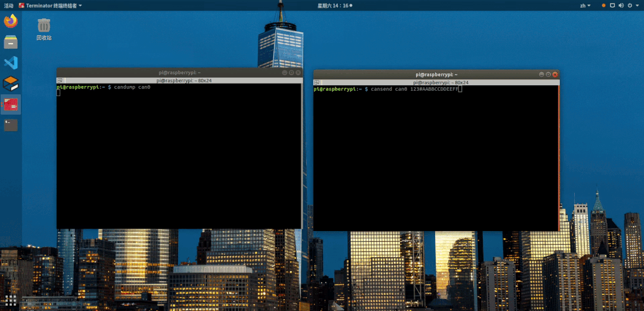Expand the system menu arrow beside power icon

pyautogui.click(x=637, y=5)
